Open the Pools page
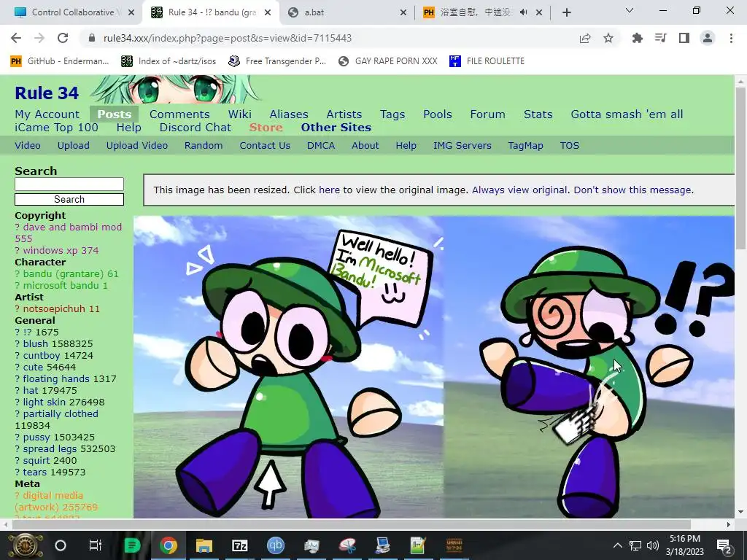This screenshot has width=747, height=560. pos(438,114)
